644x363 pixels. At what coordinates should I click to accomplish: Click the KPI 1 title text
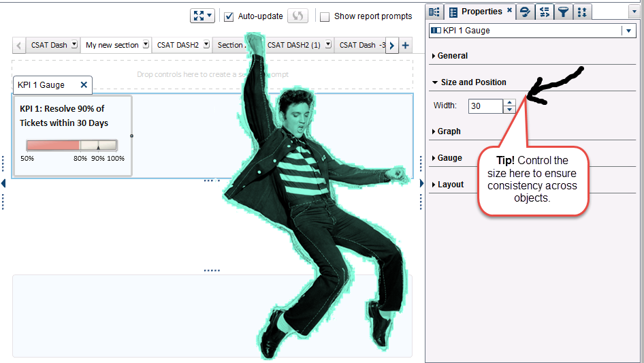64,116
